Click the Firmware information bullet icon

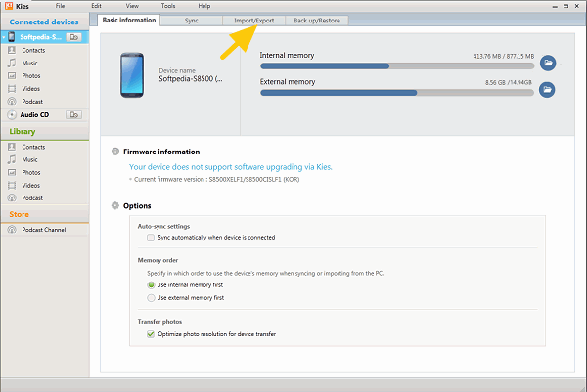tap(115, 152)
